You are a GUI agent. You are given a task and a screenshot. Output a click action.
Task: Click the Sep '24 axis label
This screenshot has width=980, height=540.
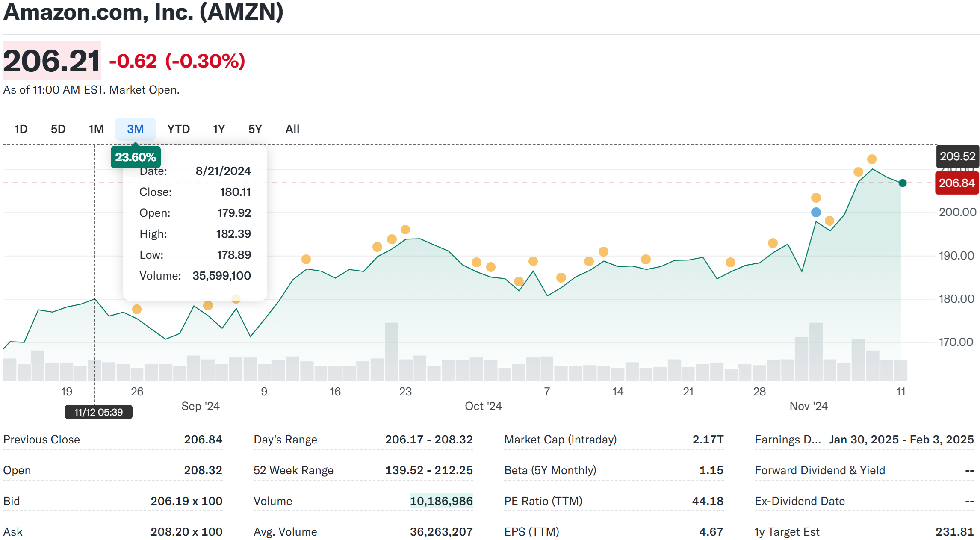[201, 406]
